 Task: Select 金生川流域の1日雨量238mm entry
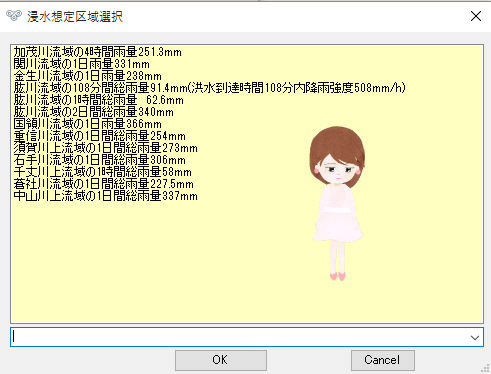87,76
